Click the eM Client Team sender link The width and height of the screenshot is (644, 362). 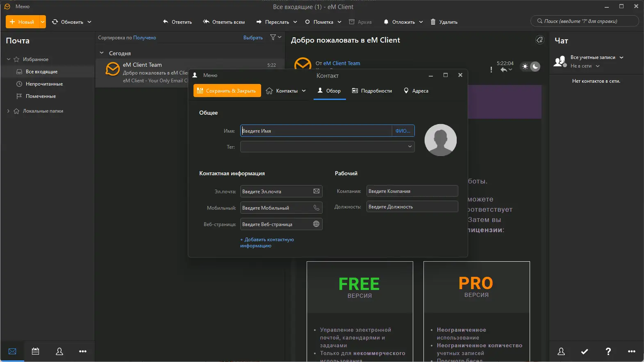tap(342, 63)
